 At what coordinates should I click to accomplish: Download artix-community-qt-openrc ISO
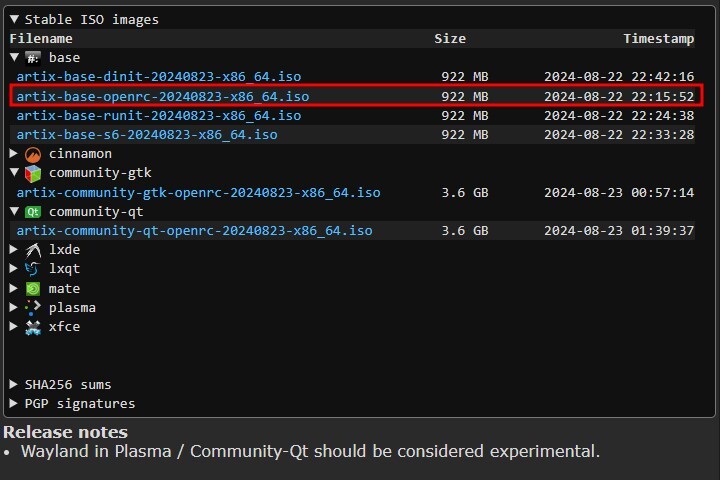click(194, 231)
